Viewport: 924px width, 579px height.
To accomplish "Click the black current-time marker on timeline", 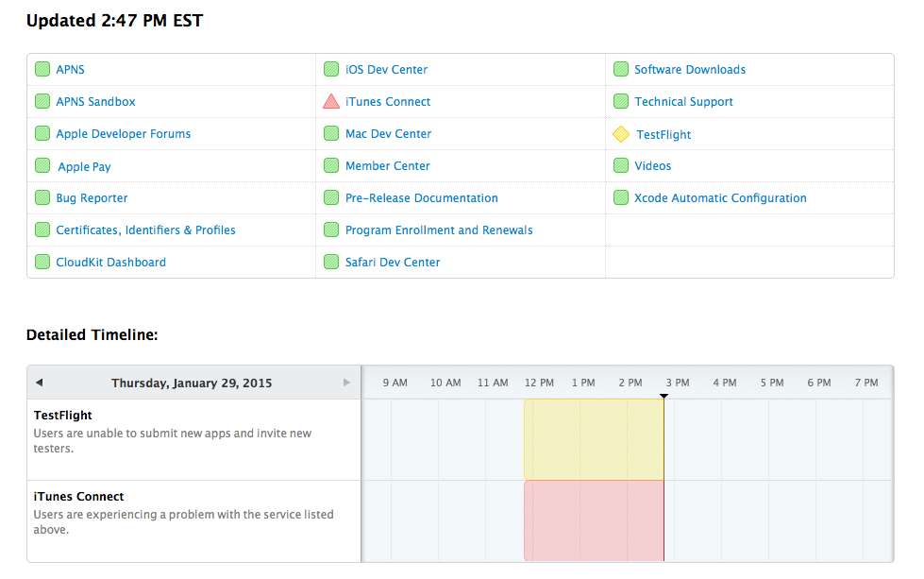I will click(x=664, y=396).
